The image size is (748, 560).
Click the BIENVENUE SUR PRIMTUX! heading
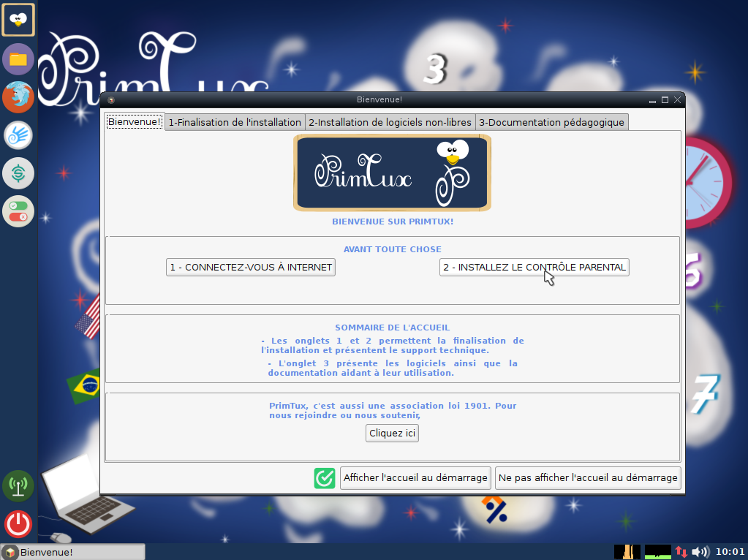click(393, 222)
